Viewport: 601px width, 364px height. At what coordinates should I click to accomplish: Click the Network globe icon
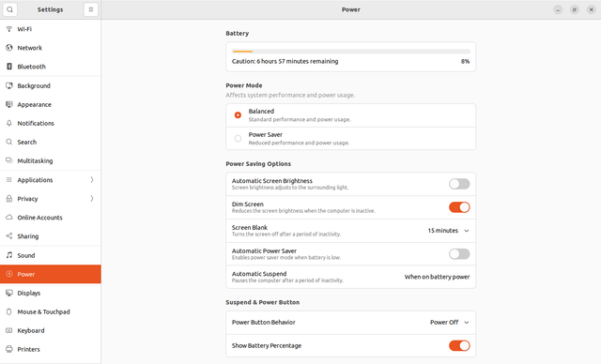9,48
